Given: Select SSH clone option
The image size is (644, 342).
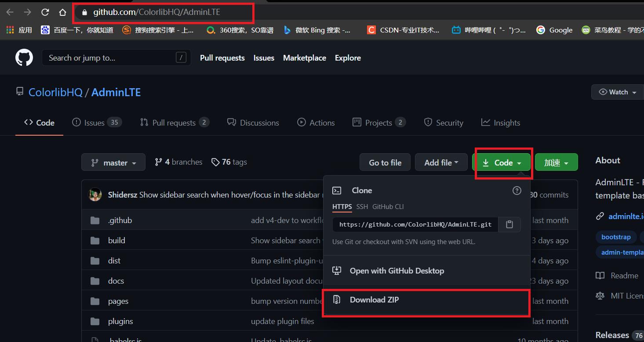Looking at the screenshot, I should tap(362, 206).
